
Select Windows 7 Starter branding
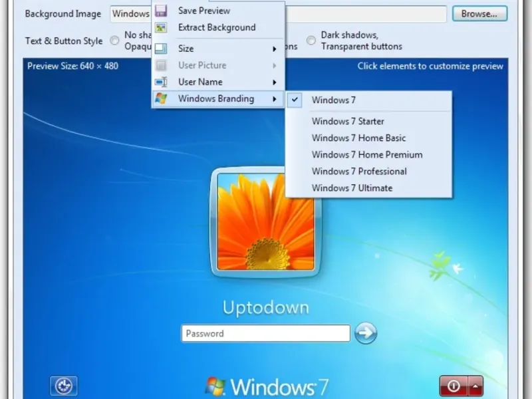[369, 122]
